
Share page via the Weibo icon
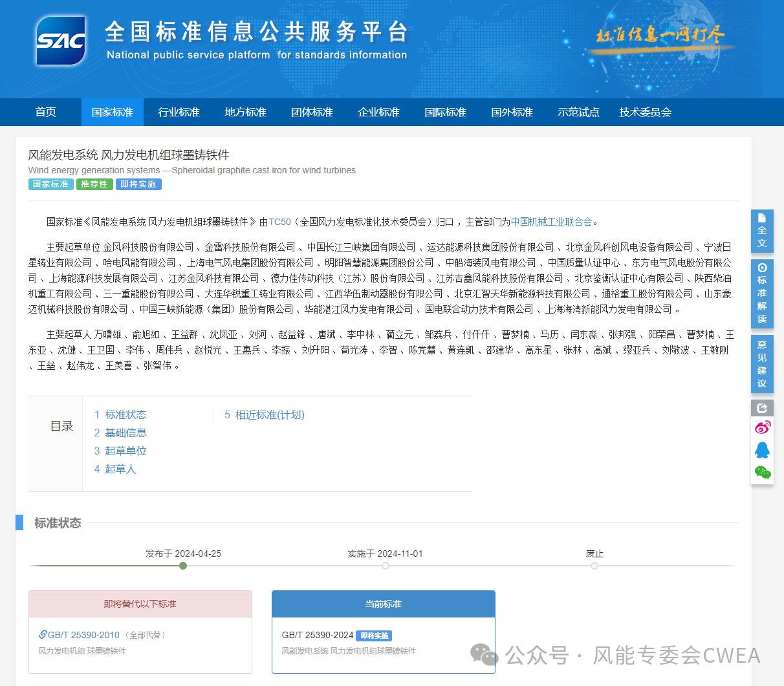(762, 427)
